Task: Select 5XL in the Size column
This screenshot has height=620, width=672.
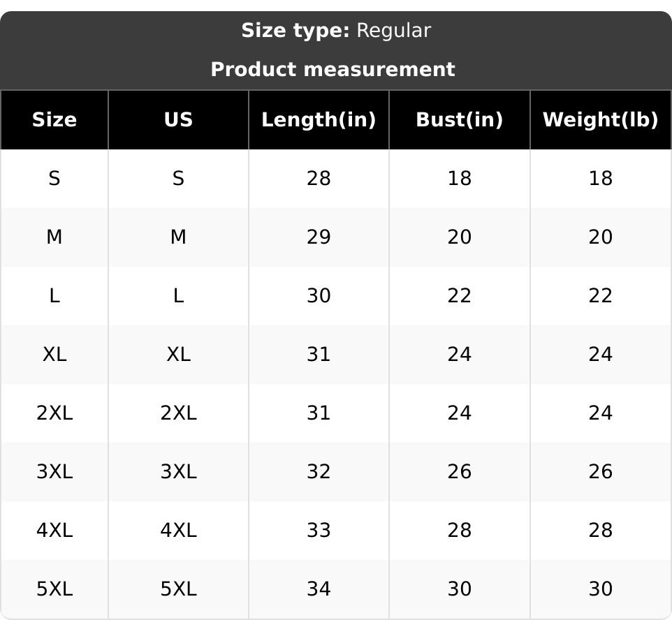Action: (x=54, y=589)
